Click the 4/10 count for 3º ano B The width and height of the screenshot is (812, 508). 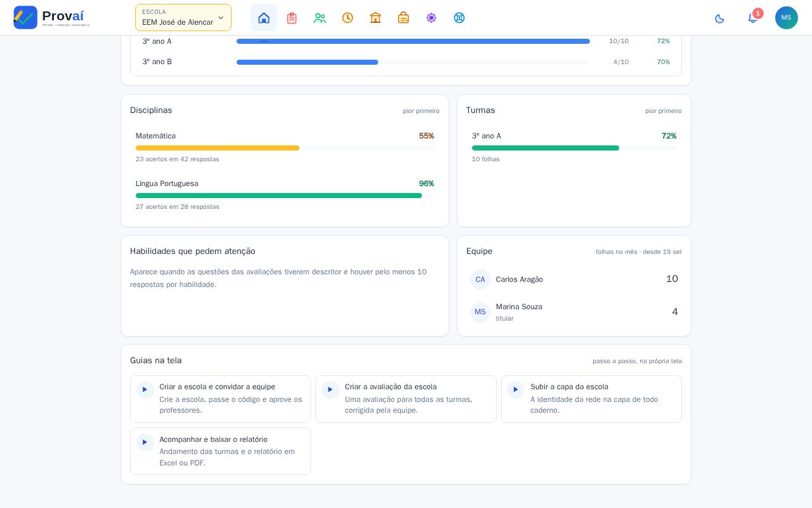point(621,62)
